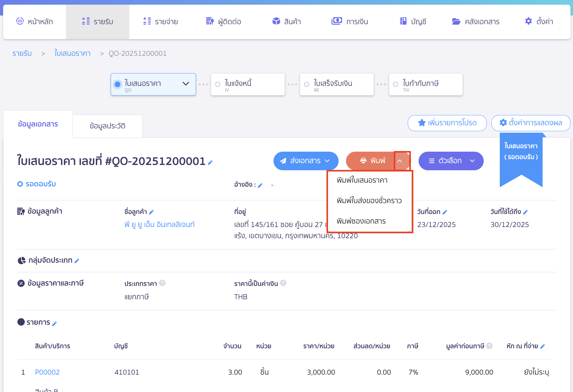Select the ใบแจ้งหนี้ workflow step circle

coord(217,84)
